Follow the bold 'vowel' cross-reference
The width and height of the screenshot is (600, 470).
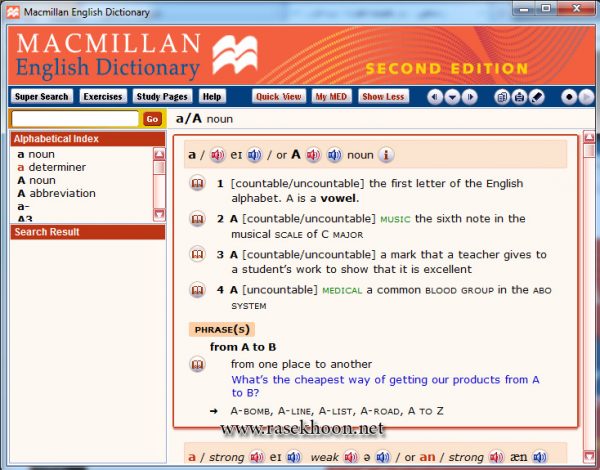point(338,198)
